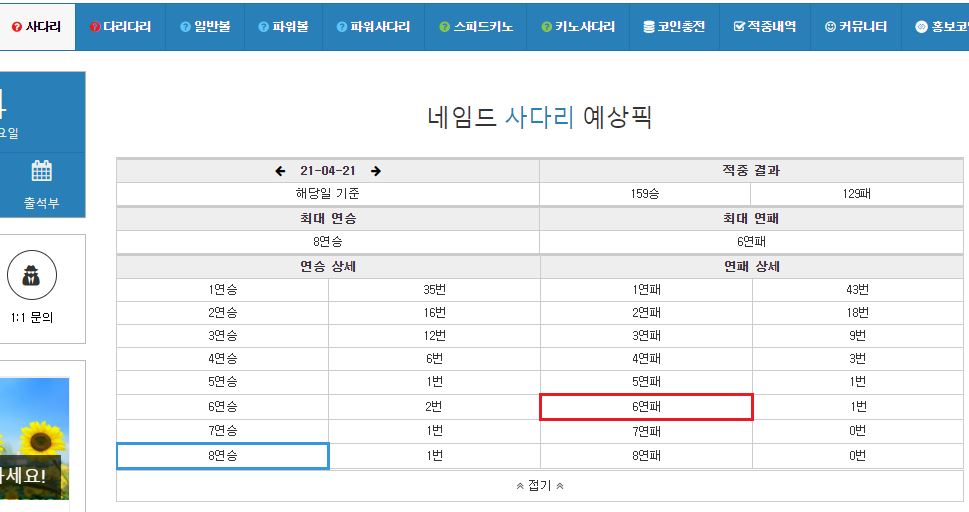Click the 9번 count cell
Image resolution: width=969 pixels, height=512 pixels.
click(x=858, y=336)
